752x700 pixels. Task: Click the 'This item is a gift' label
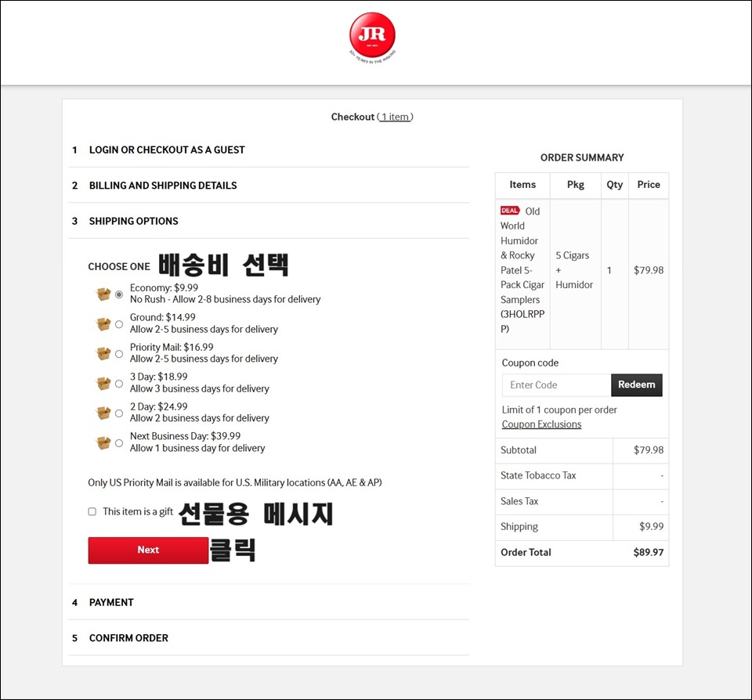tap(138, 511)
